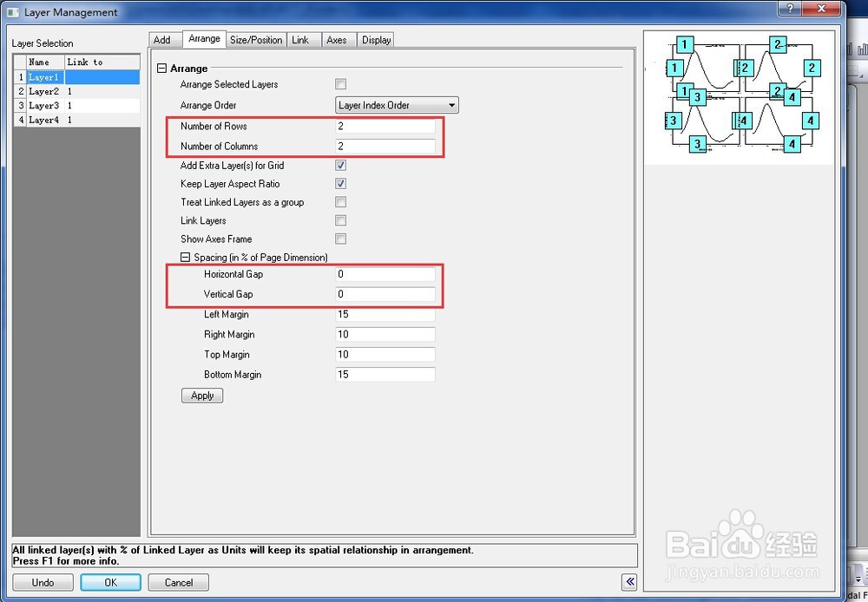This screenshot has height=602, width=868.
Task: Click the Top Margin field
Action: 385,354
